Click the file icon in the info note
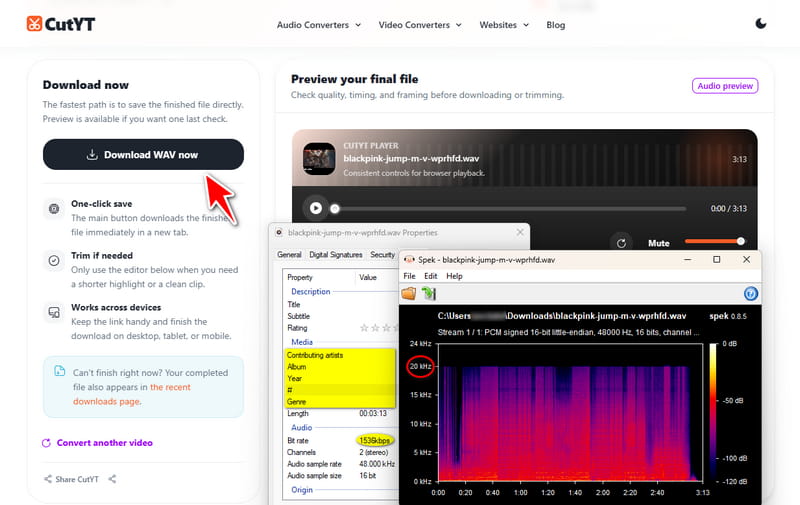The width and height of the screenshot is (800, 505). tap(60, 371)
